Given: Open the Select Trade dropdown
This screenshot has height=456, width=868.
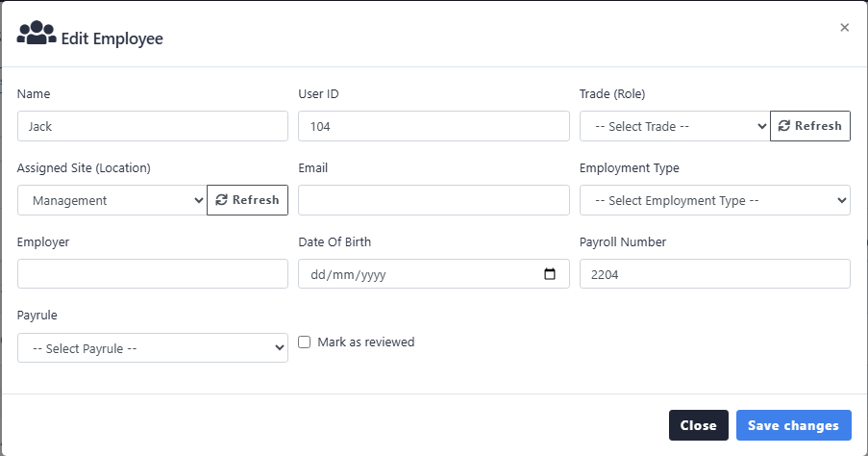Looking at the screenshot, I should tap(675, 126).
